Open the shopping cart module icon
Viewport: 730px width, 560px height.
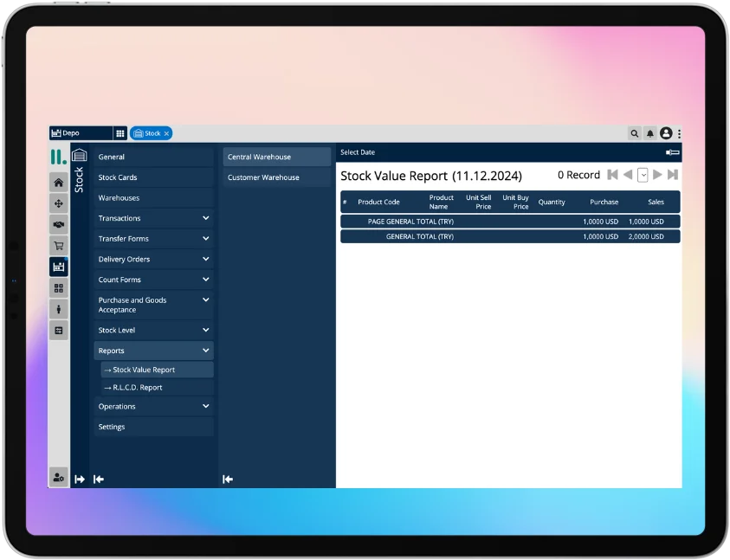[x=58, y=245]
